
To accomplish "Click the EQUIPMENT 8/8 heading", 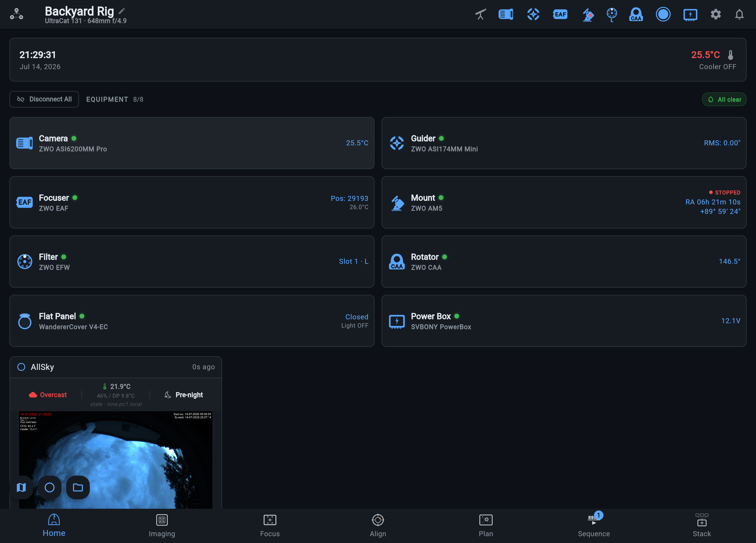I will (x=115, y=99).
